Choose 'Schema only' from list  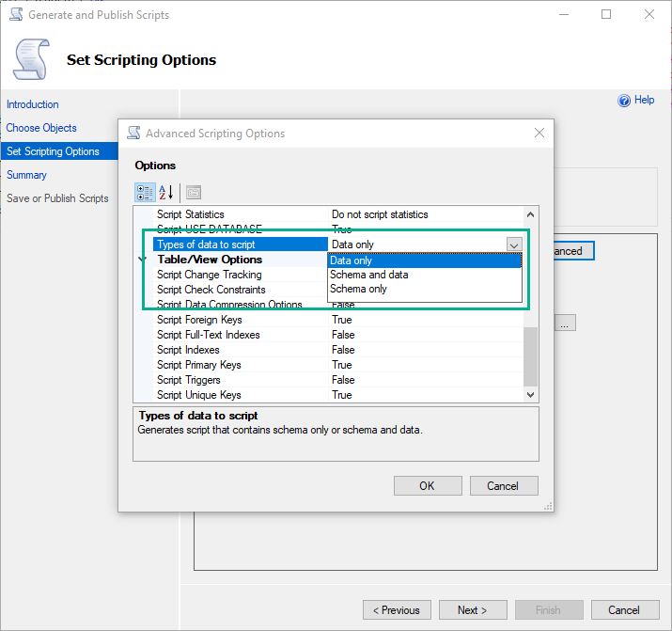pyautogui.click(x=358, y=289)
